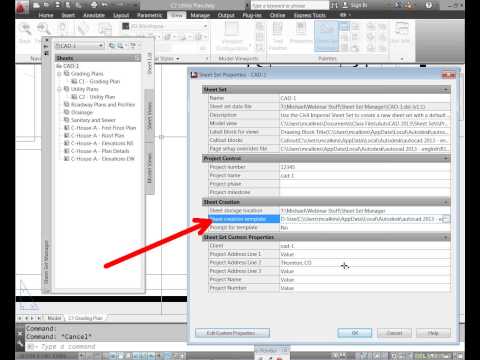Viewport: 480px width, 360px height.
Task: Click the Properties palette ribbon icon
Action: (301, 33)
